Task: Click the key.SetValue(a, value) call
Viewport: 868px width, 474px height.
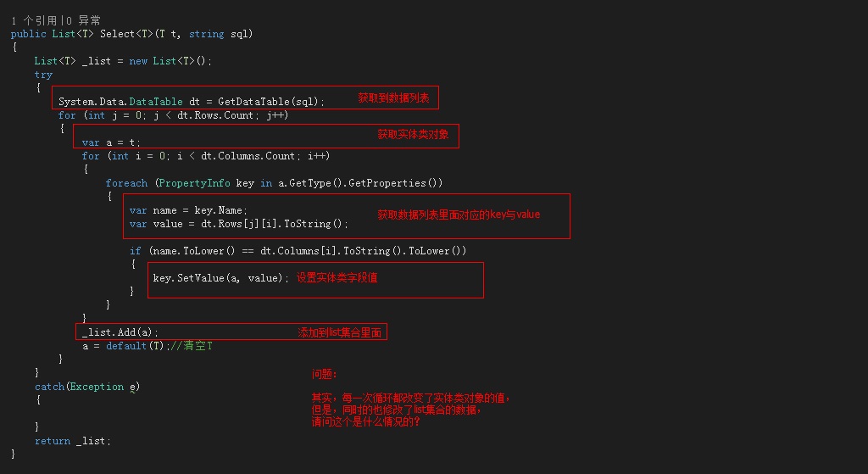Action: [x=221, y=278]
